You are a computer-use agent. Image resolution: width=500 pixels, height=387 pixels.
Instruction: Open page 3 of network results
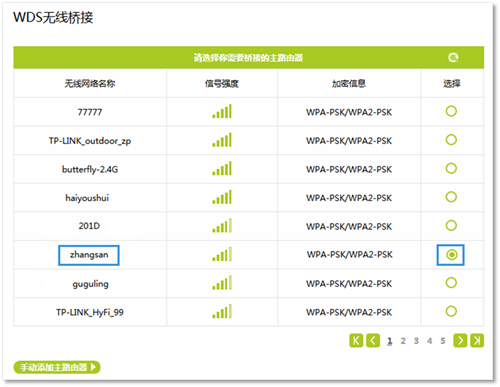416,341
